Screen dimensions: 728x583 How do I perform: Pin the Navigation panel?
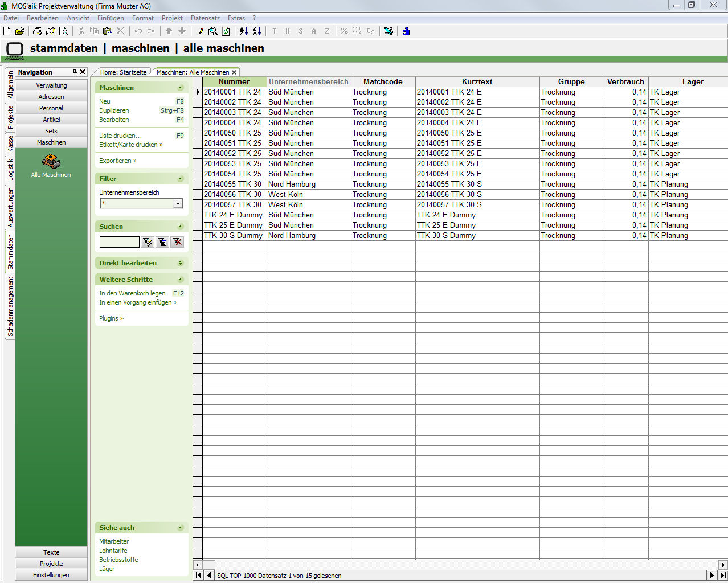(x=75, y=72)
